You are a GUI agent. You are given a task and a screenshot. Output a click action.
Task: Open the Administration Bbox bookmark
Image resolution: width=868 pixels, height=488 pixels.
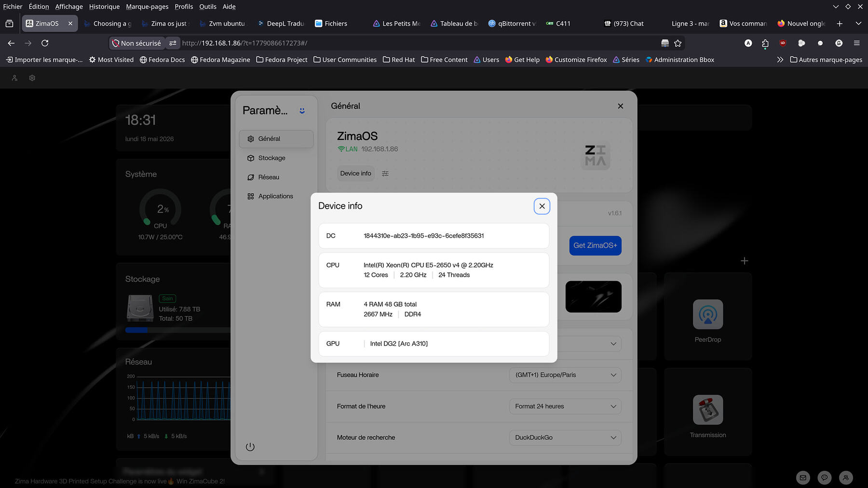pyautogui.click(x=680, y=60)
